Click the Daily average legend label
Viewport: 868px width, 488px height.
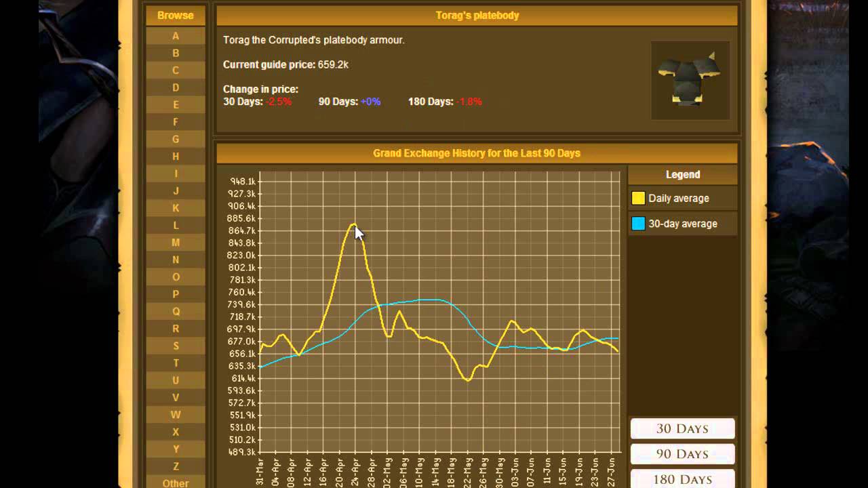point(679,199)
